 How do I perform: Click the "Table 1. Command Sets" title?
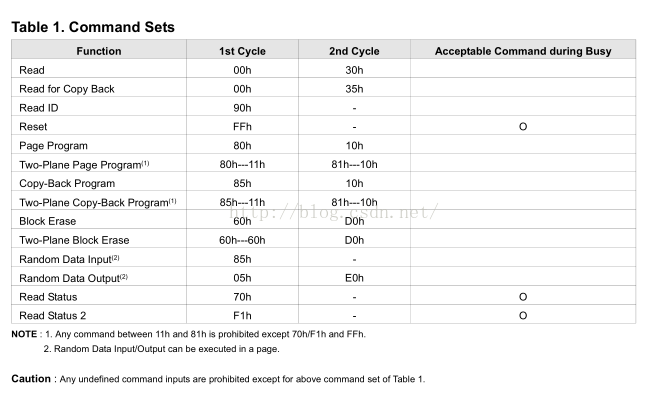[93, 27]
